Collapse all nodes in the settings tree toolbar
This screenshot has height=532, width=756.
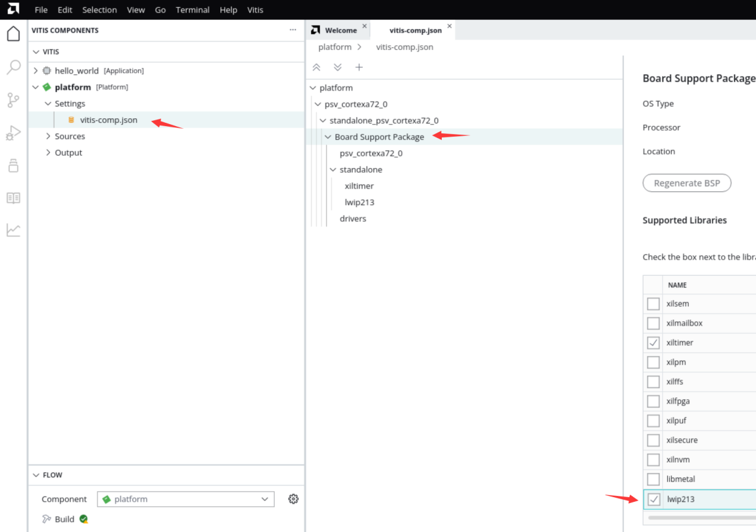(x=316, y=68)
